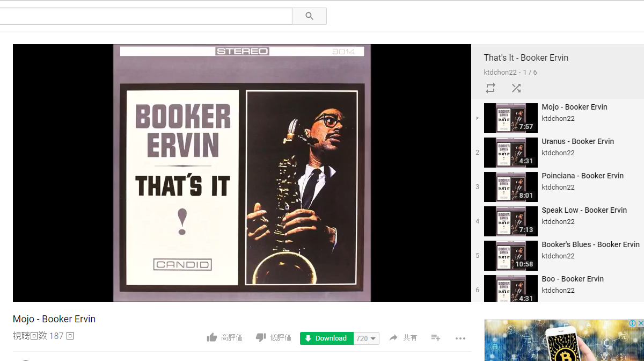Viewport: 644px width, 361px height.
Task: Click the video player album cover
Action: coord(242,173)
